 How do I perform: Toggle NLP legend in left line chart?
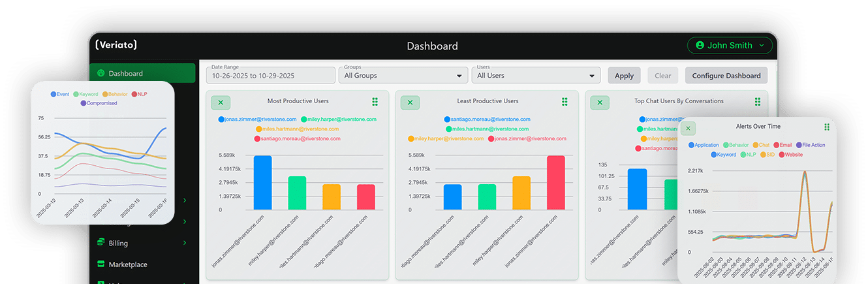click(x=138, y=95)
